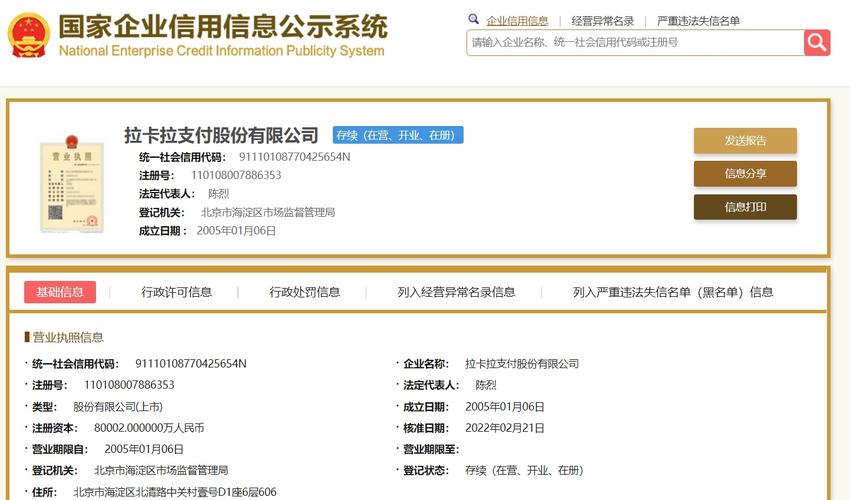Click the 国家企业信用信息公示系统 site title
The image size is (850, 500).
pos(223,27)
